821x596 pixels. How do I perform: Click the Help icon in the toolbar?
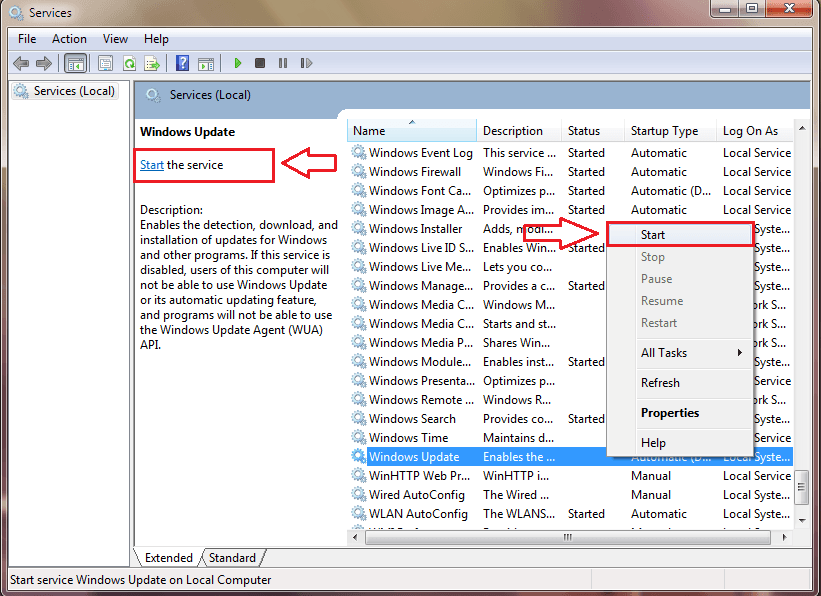(x=184, y=63)
